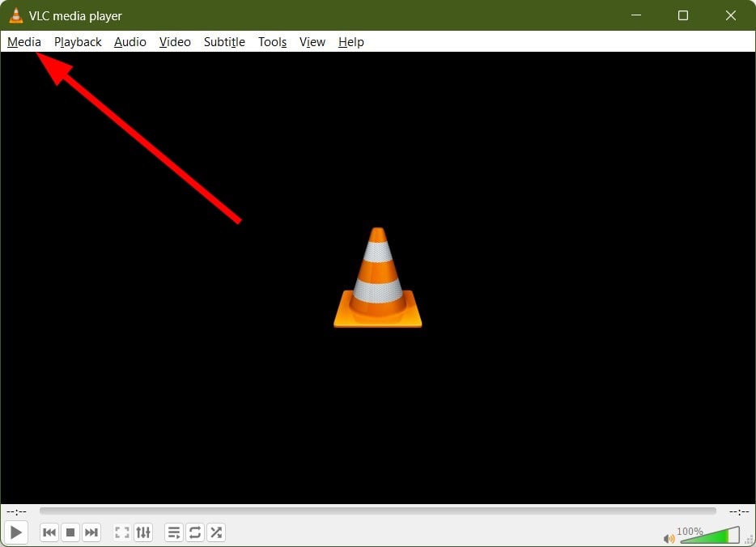756x547 pixels.
Task: Stop playback with the stop button
Action: 70,532
